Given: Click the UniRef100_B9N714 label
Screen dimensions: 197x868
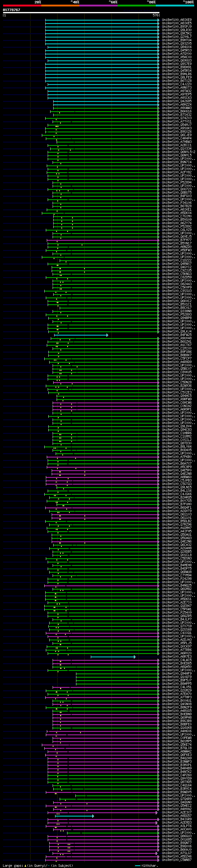Looking at the screenshot, I should click(x=177, y=162).
